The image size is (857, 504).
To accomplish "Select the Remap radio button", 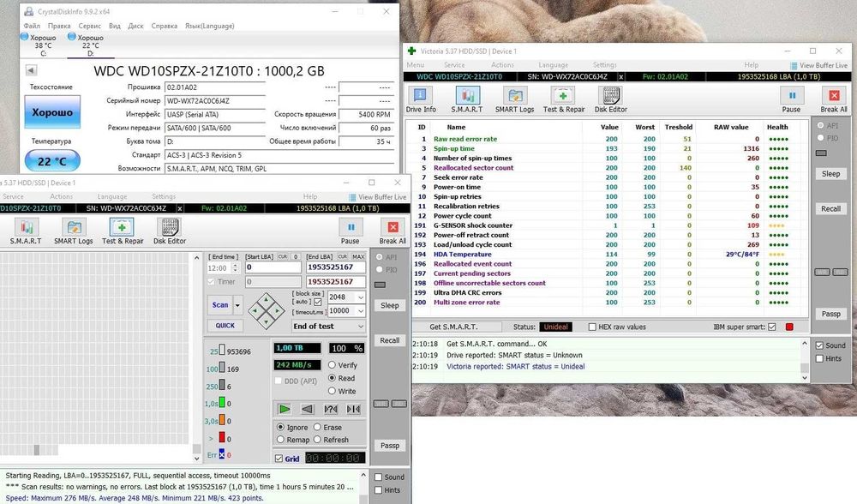I will click(280, 440).
